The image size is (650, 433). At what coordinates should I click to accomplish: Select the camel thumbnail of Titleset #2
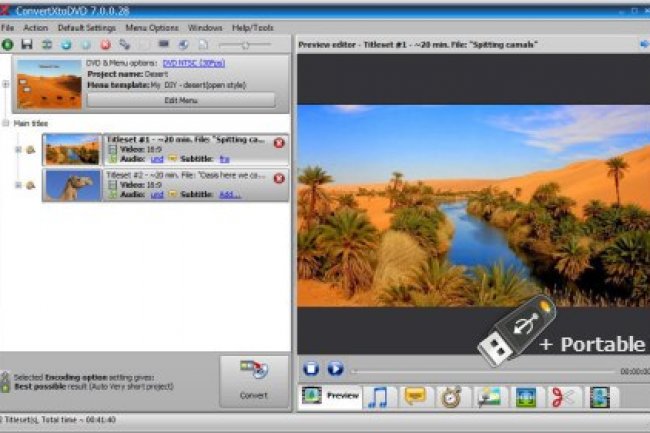tap(72, 185)
